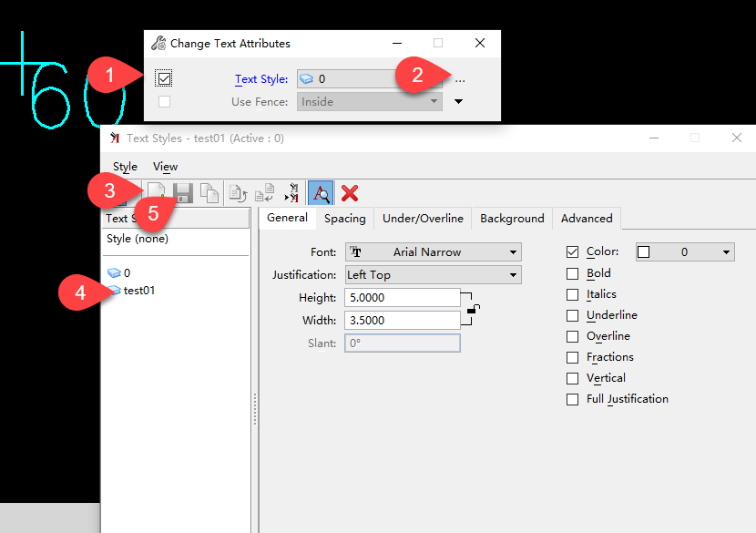756x533 pixels.
Task: Enable the Overline checkbox
Action: (x=572, y=336)
